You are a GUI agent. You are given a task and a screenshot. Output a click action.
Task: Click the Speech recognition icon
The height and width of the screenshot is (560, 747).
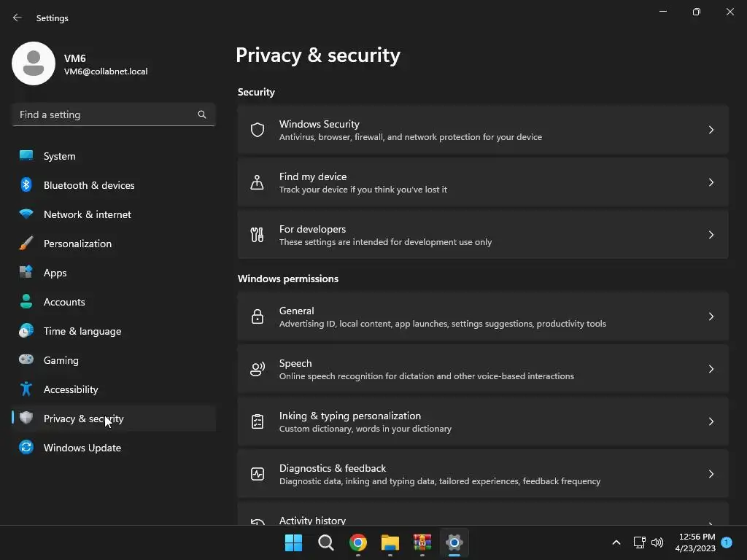[258, 369]
